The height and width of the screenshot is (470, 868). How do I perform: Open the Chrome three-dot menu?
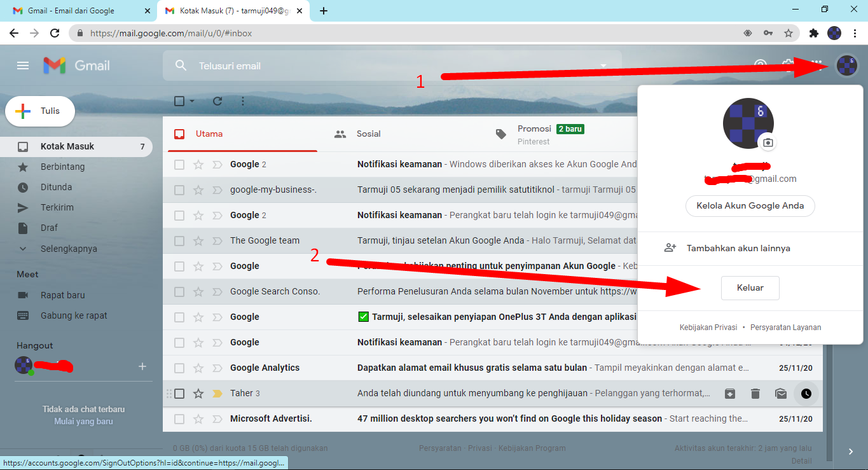(x=855, y=33)
